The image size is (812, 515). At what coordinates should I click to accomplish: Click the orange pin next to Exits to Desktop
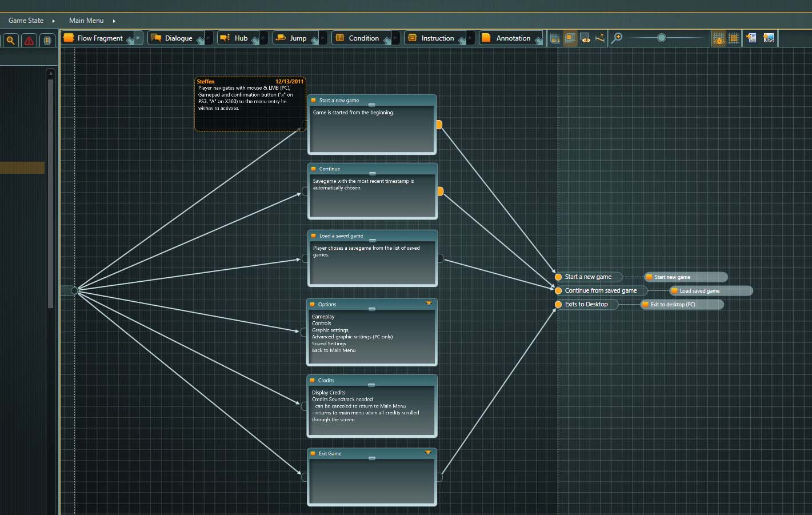pos(558,305)
